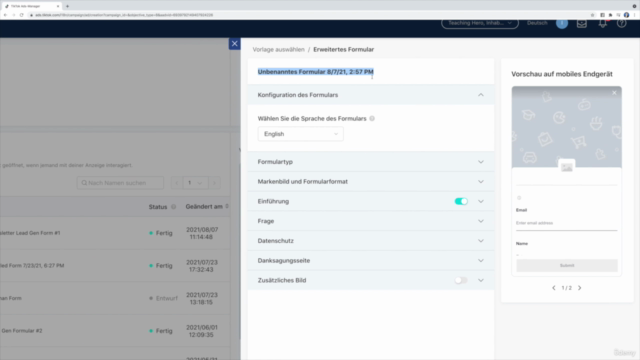The width and height of the screenshot is (640, 360).
Task: Reload the page with the browser refresh icon
Action: (x=22, y=15)
